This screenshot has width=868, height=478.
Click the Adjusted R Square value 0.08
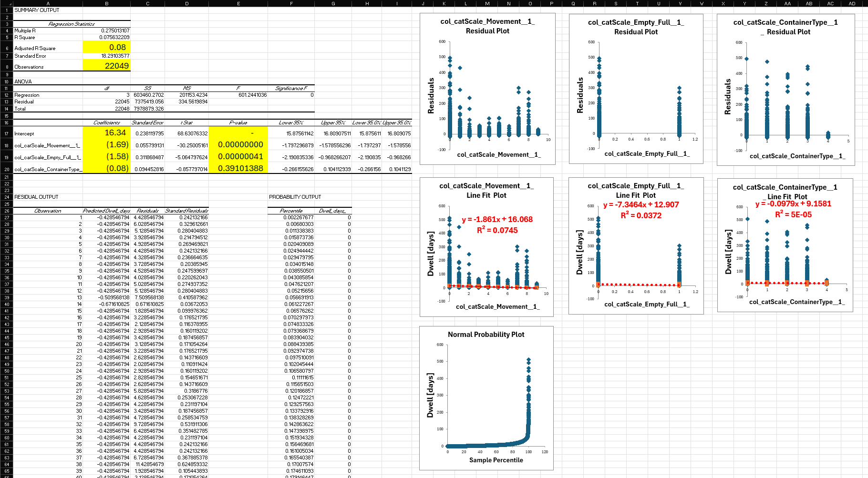tap(106, 47)
